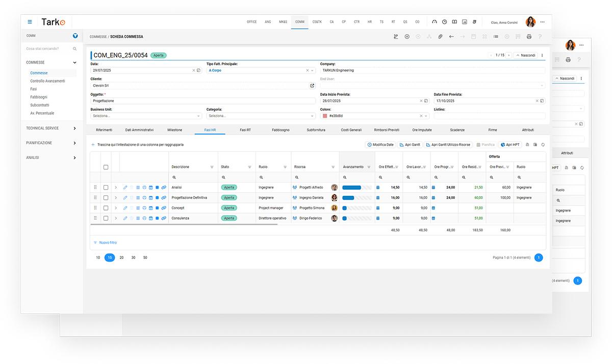Click the printer icon in the toolbar
The width and height of the screenshot is (612, 364).
(x=529, y=37)
